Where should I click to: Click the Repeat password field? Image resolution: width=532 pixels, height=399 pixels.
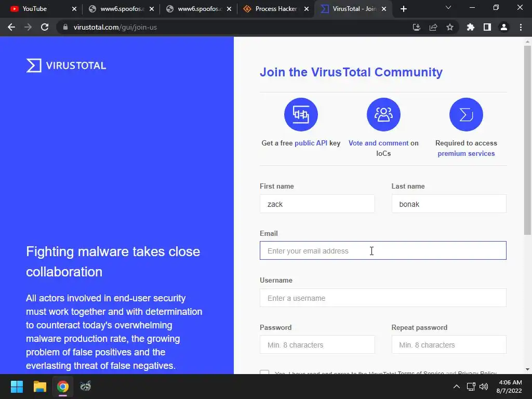point(449,345)
